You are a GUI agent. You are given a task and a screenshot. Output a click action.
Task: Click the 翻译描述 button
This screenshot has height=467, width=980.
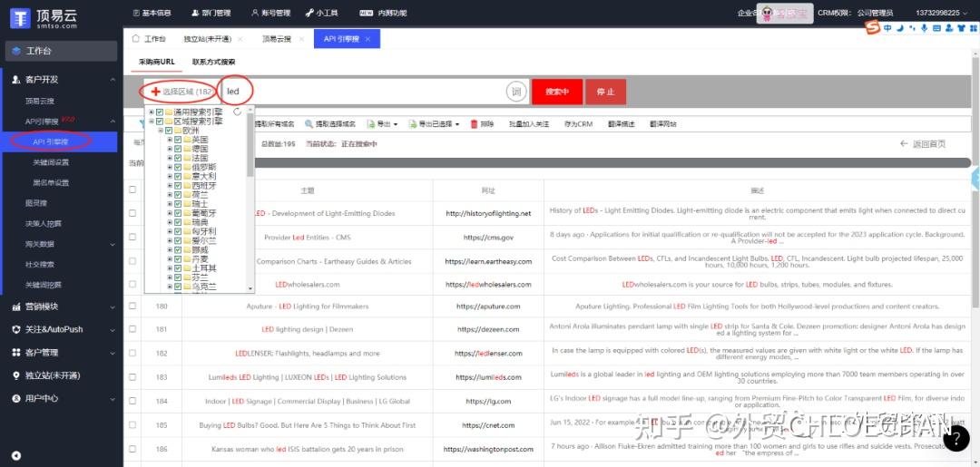pyautogui.click(x=622, y=124)
